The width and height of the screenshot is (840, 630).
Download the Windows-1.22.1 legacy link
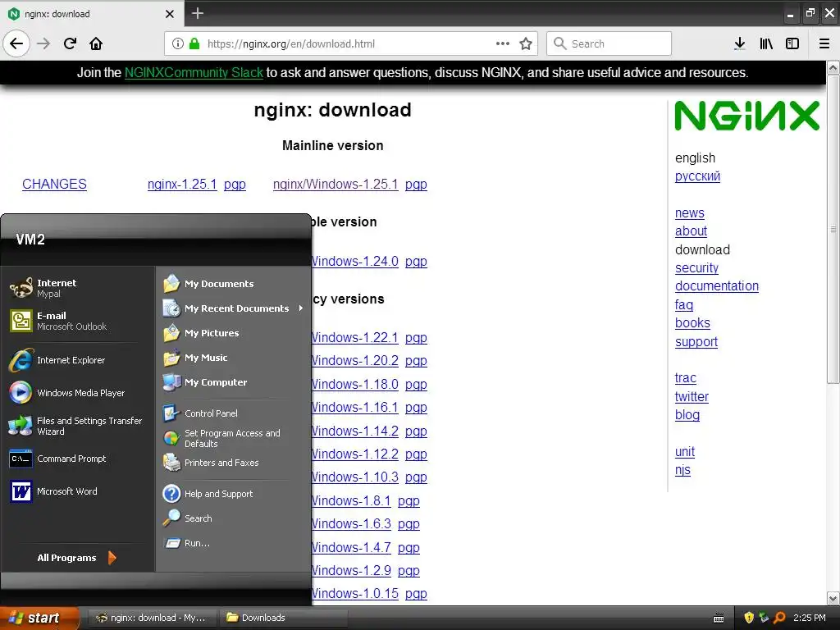[x=354, y=337]
